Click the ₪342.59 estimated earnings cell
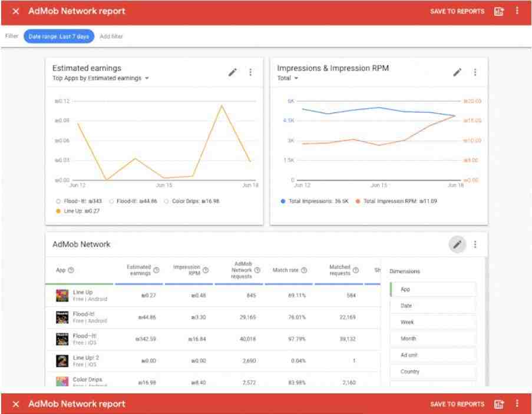Viewport: 532px width, 414px height. 146,339
